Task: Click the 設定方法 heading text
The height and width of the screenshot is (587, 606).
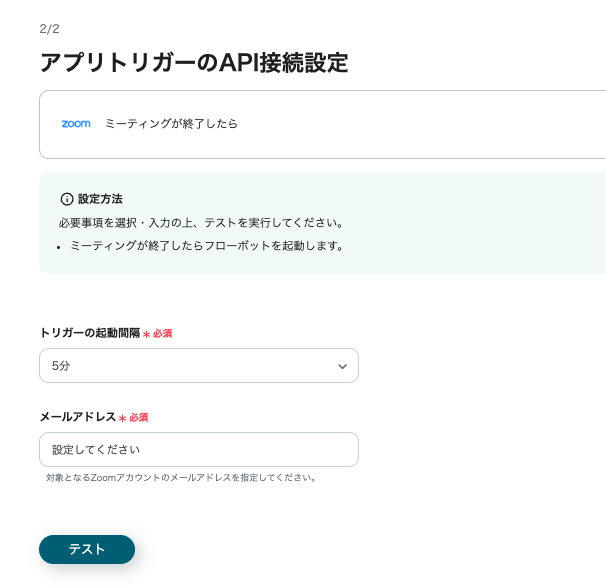Action: coord(100,199)
